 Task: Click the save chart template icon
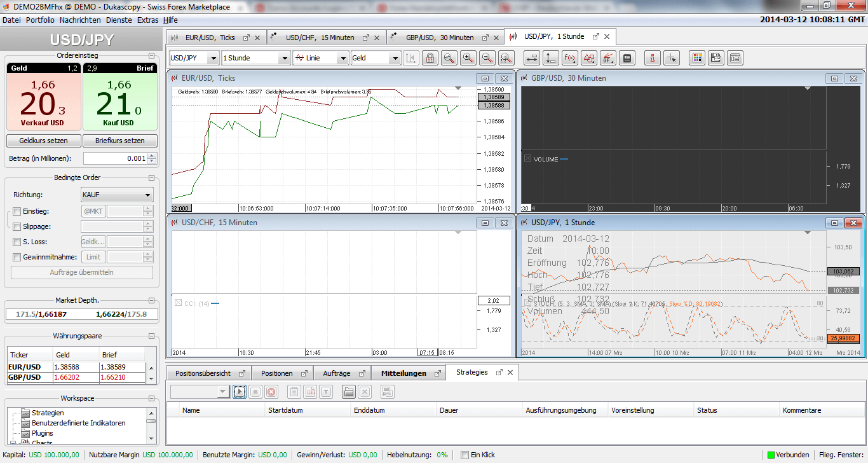pyautogui.click(x=716, y=58)
